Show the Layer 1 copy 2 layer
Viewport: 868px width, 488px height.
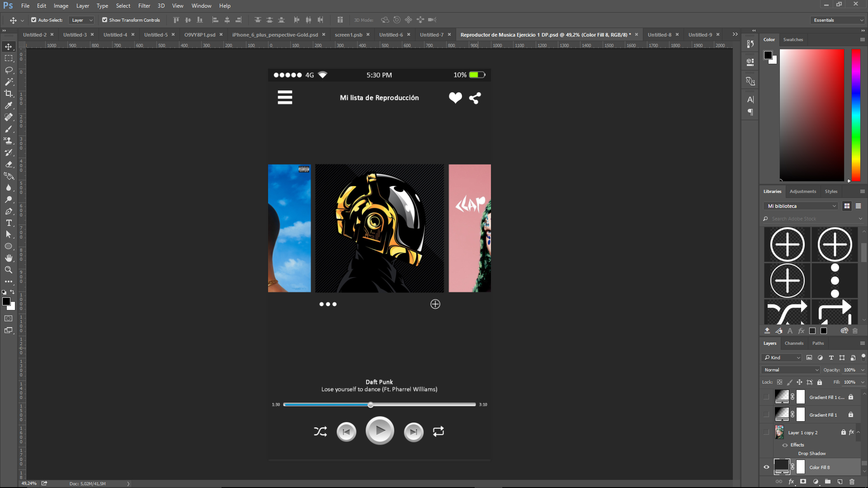pos(766,432)
